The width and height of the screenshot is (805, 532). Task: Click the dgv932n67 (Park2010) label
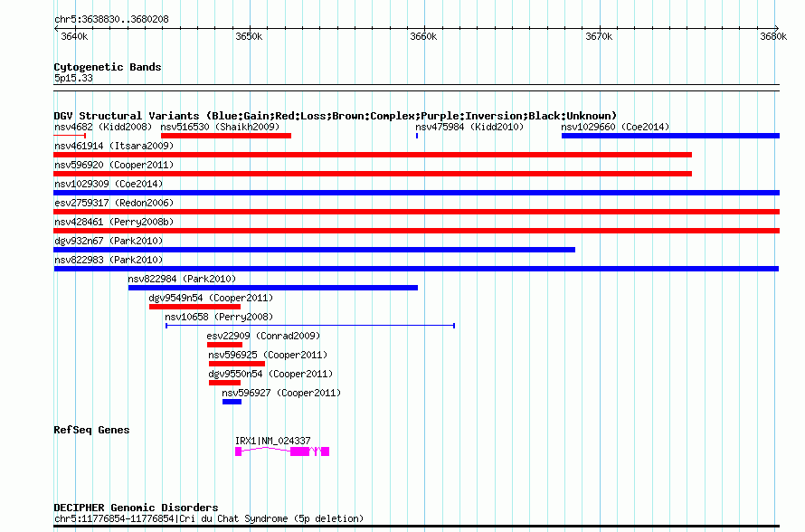109,241
